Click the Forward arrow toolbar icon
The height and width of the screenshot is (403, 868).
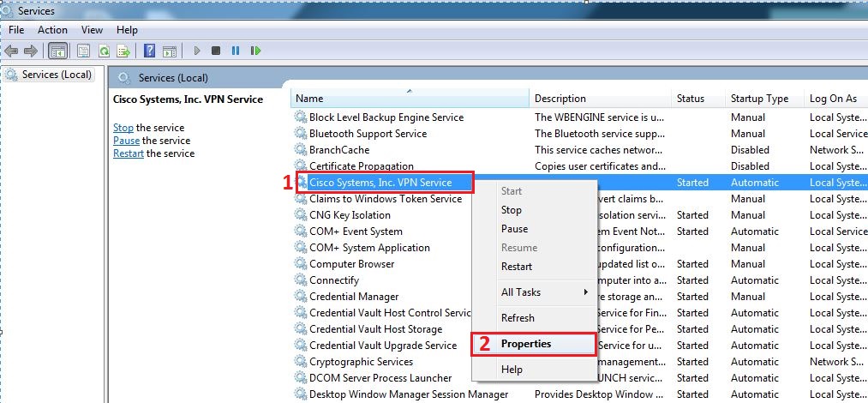pos(31,51)
